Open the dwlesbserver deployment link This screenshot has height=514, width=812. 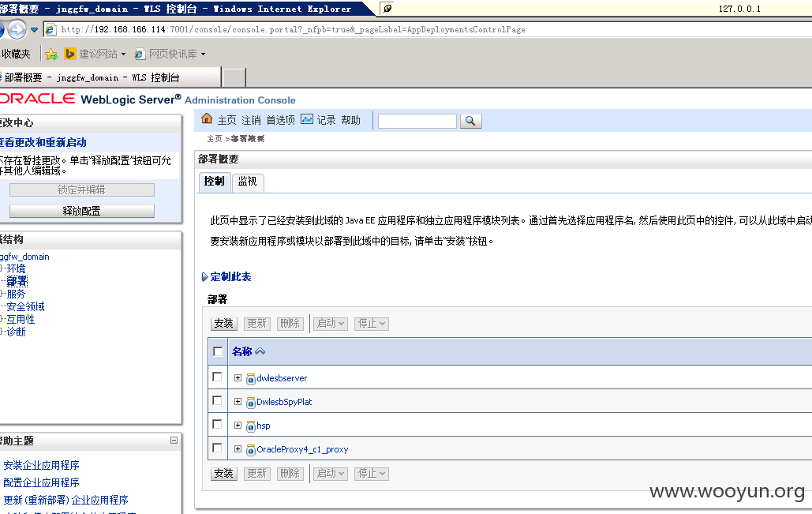coord(282,378)
